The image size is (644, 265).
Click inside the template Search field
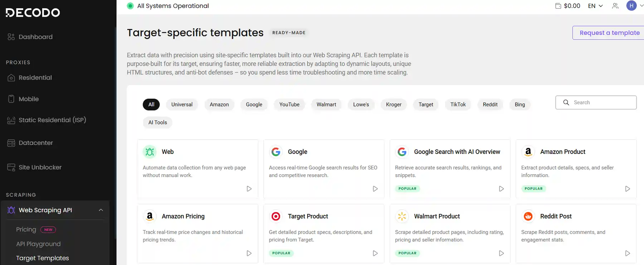(x=596, y=102)
